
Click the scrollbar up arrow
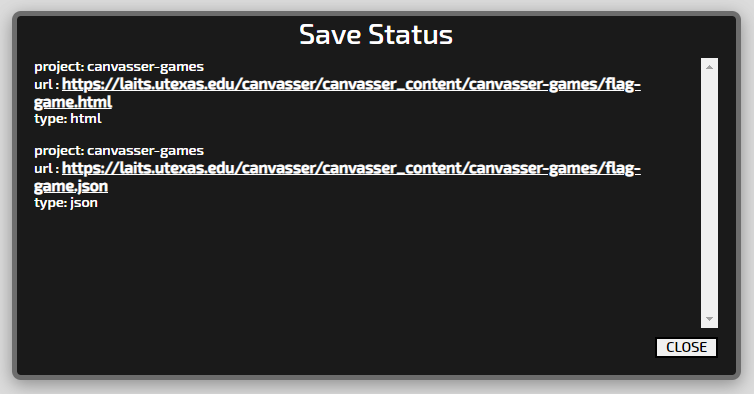coord(709,67)
